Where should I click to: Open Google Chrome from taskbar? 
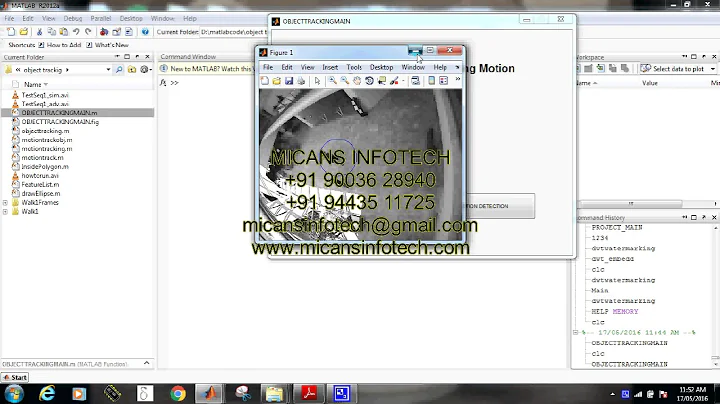178,393
